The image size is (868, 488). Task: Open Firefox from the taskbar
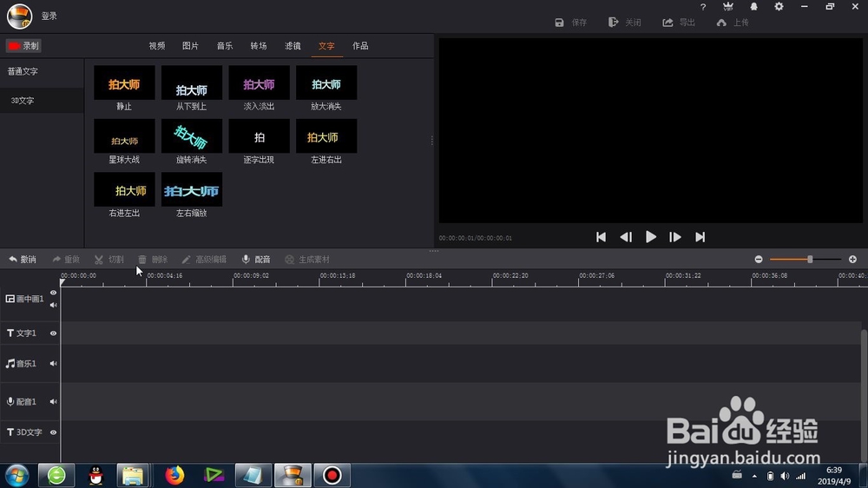coord(174,476)
